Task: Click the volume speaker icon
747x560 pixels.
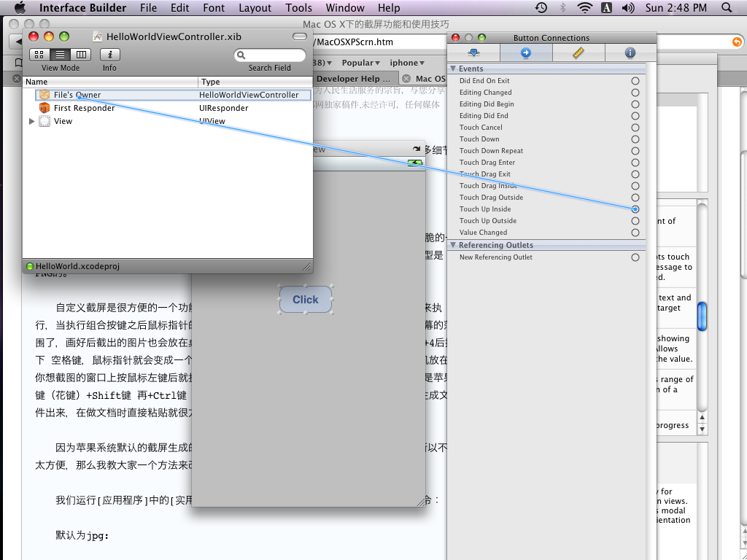Action: (628, 7)
